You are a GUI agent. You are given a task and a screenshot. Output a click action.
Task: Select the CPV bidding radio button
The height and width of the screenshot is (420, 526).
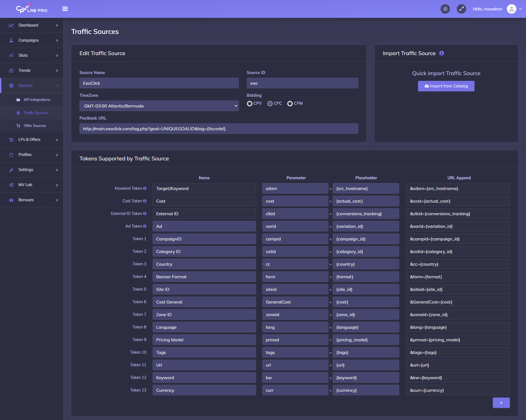click(249, 104)
